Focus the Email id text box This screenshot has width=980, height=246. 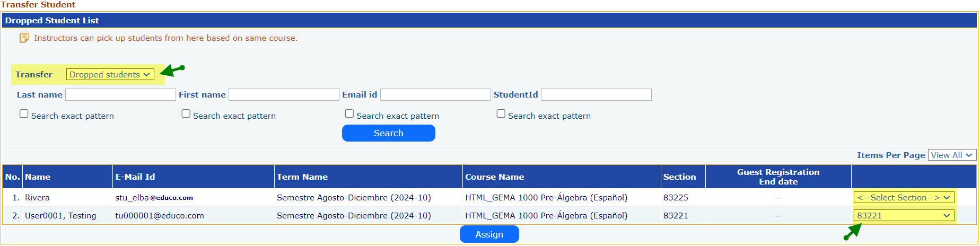[435, 95]
